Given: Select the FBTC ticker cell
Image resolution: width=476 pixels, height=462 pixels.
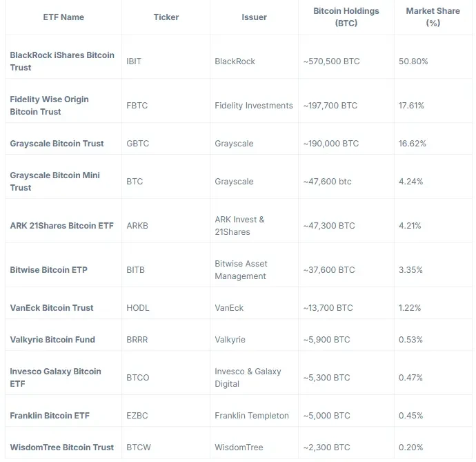Looking at the screenshot, I should point(137,106).
